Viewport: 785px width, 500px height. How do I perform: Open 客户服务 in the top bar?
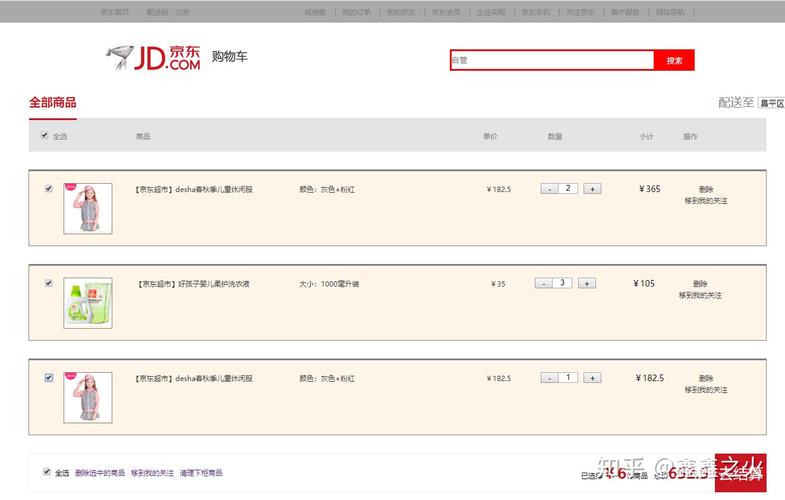click(x=625, y=12)
